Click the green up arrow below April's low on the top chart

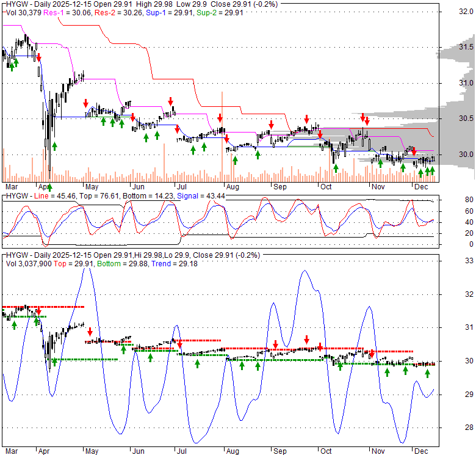click(49, 187)
